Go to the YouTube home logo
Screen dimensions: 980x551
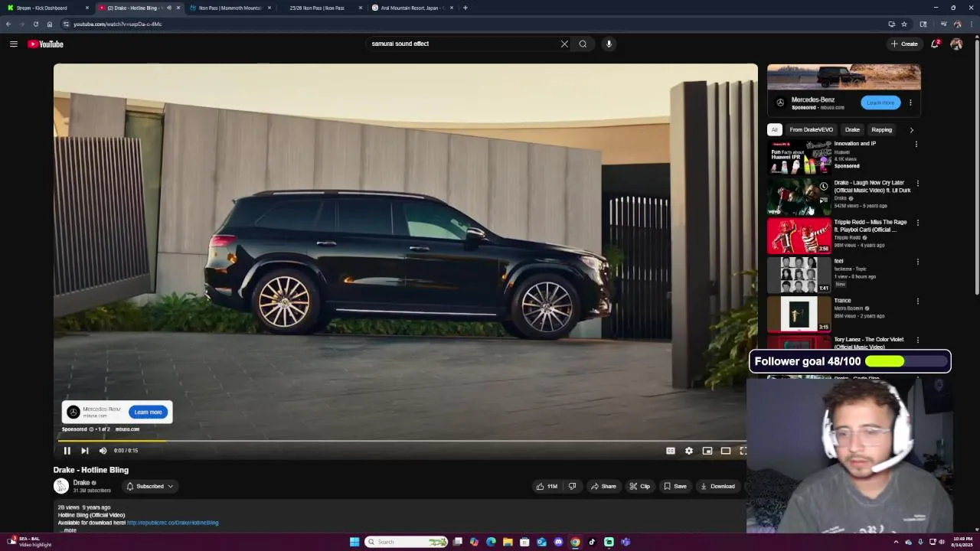[x=46, y=44]
